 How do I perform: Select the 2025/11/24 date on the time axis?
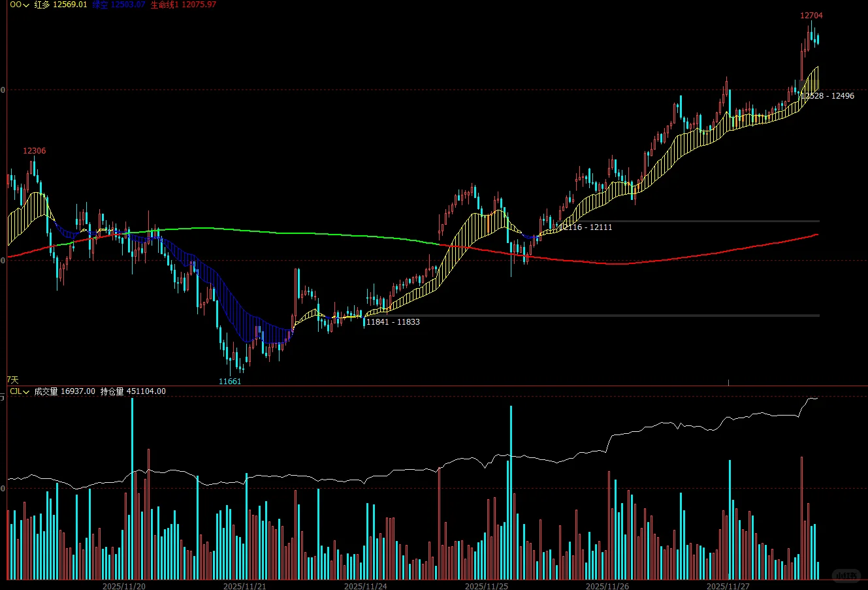[366, 586]
